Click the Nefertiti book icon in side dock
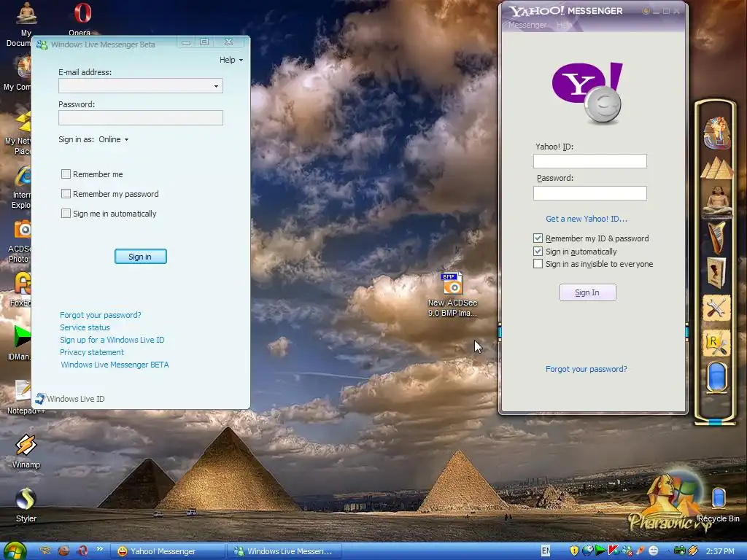 (716, 272)
